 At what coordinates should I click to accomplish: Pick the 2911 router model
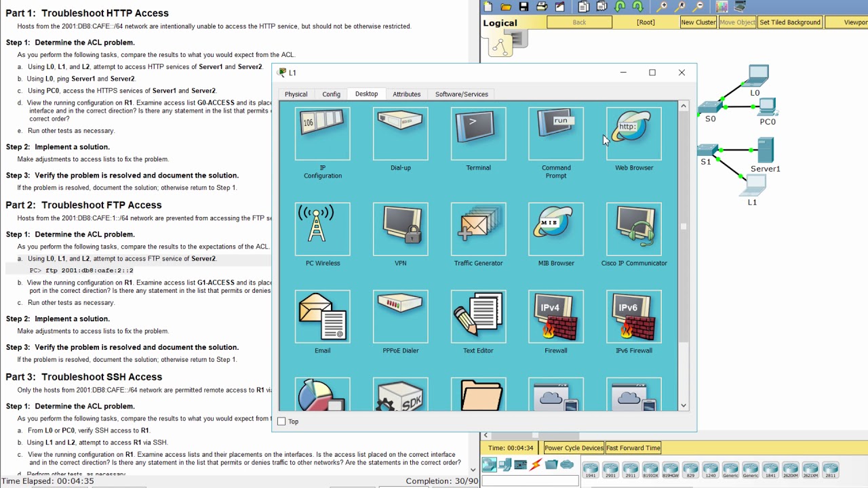point(631,469)
